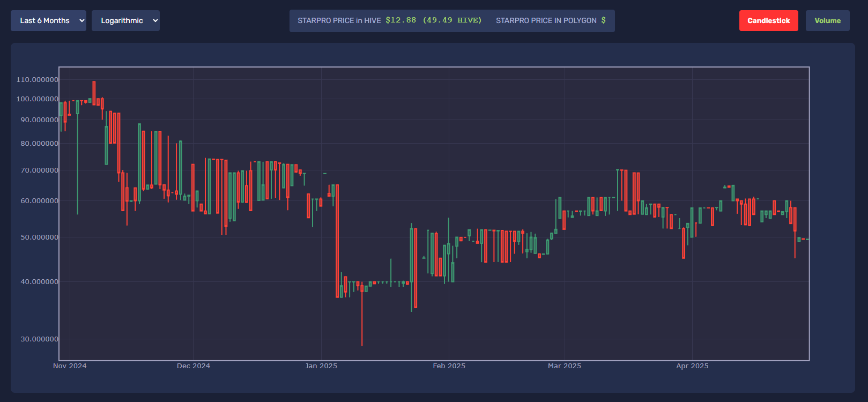Click the Mar 2025 axis label

(565, 366)
